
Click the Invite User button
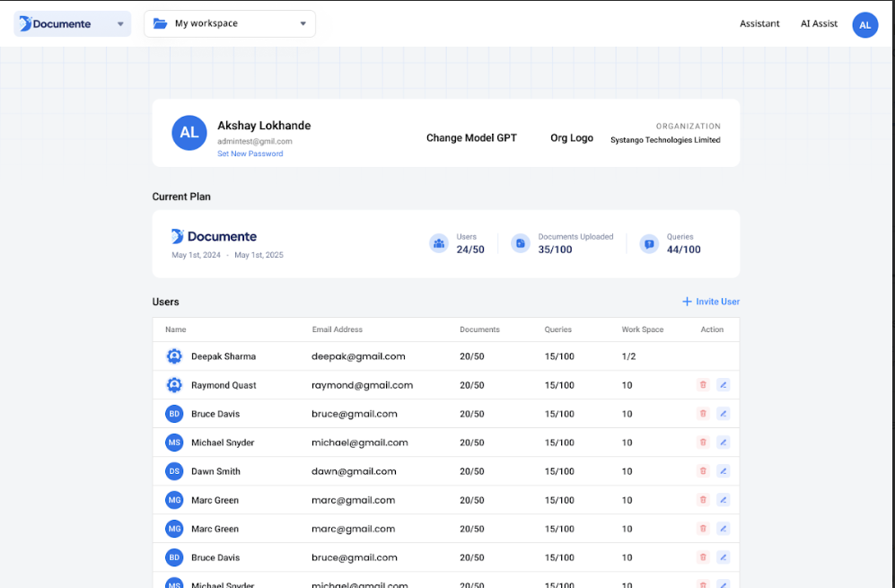pyautogui.click(x=711, y=302)
